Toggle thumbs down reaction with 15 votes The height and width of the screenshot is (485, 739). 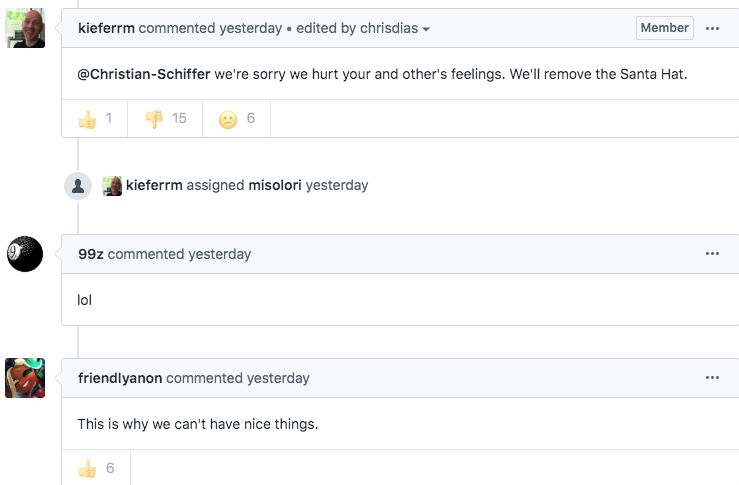click(x=166, y=119)
